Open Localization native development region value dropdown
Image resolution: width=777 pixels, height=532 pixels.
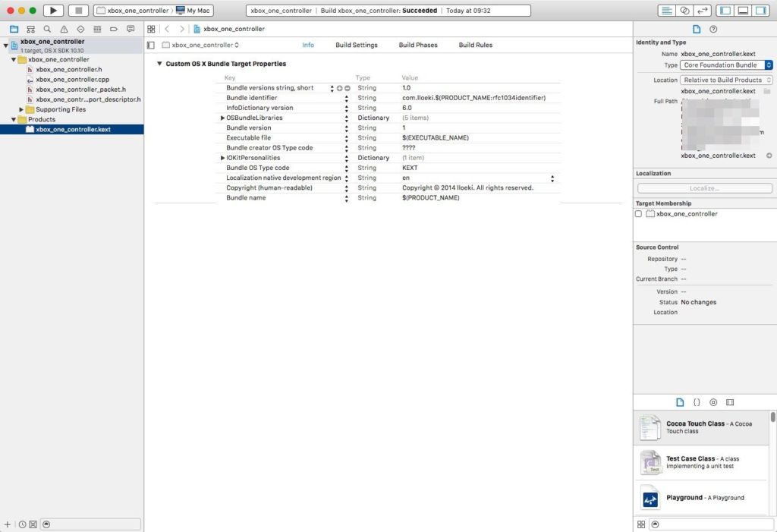[x=552, y=178]
